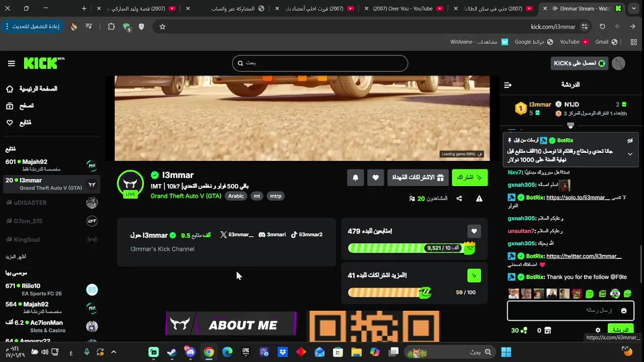Open the WitAnime bookmark
The height and width of the screenshot is (362, 644).
479,42
